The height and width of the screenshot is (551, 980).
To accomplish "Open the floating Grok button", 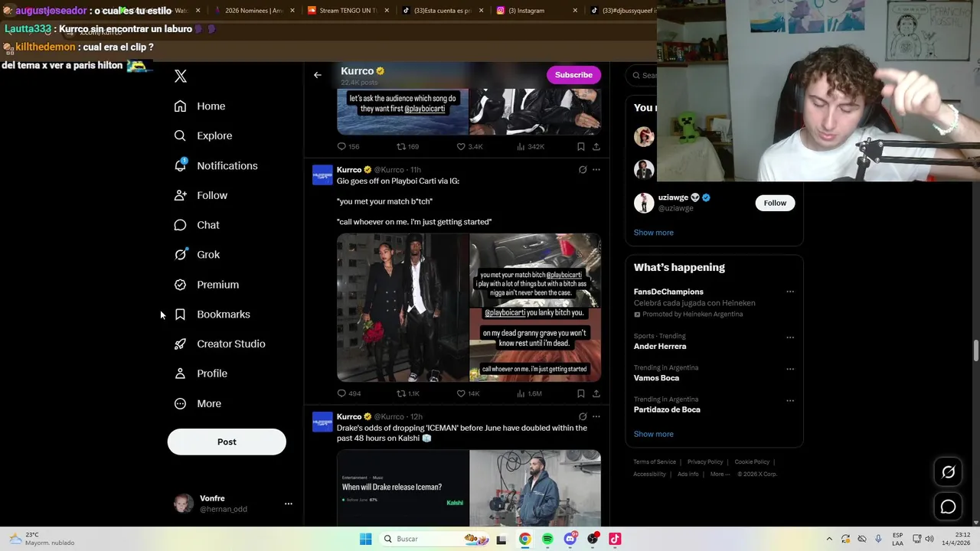I will pos(948,472).
